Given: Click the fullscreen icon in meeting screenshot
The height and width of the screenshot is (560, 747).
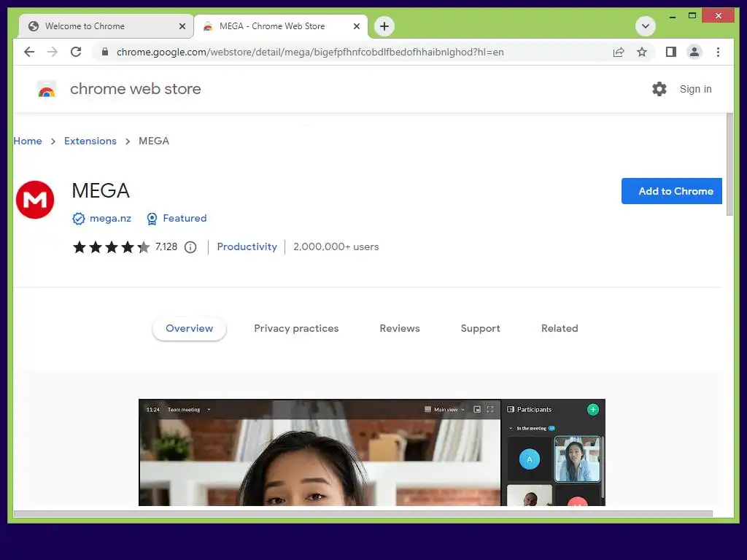Looking at the screenshot, I should click(489, 409).
